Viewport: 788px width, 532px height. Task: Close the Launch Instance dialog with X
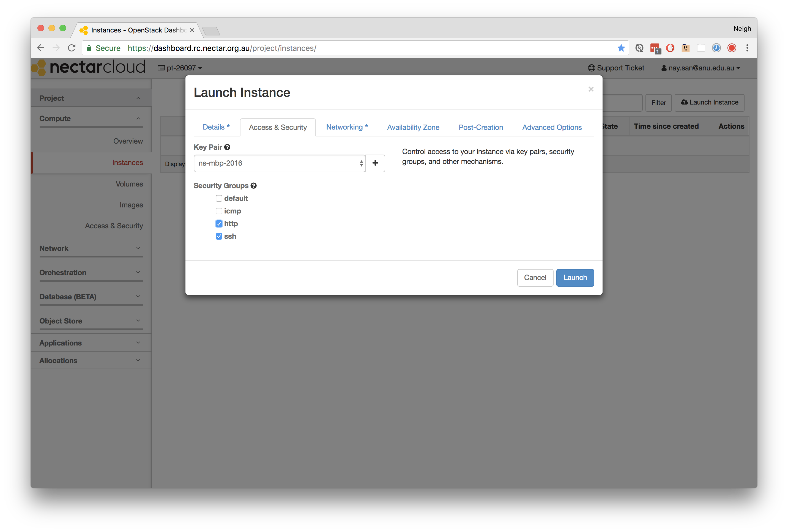point(591,89)
